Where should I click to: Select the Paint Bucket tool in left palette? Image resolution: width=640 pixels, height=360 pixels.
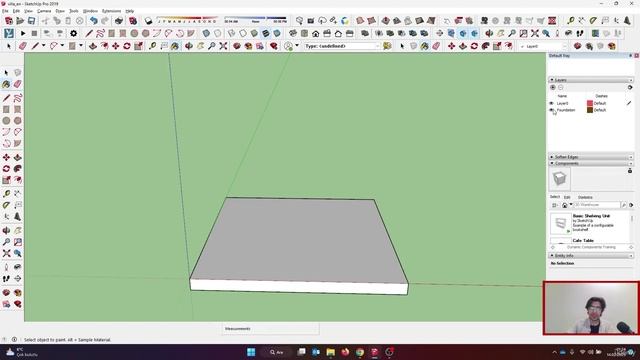[x=6, y=84]
